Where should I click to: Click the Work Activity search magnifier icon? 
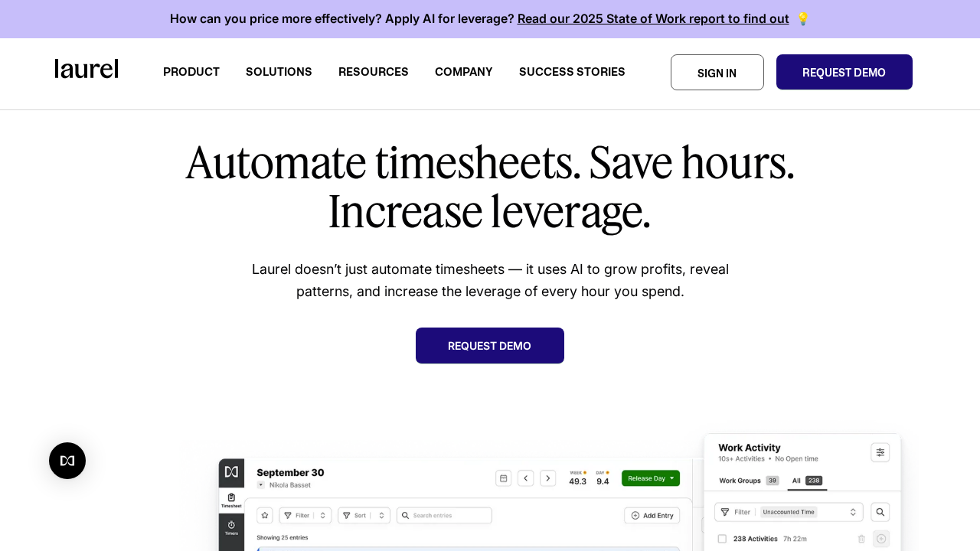click(x=880, y=512)
